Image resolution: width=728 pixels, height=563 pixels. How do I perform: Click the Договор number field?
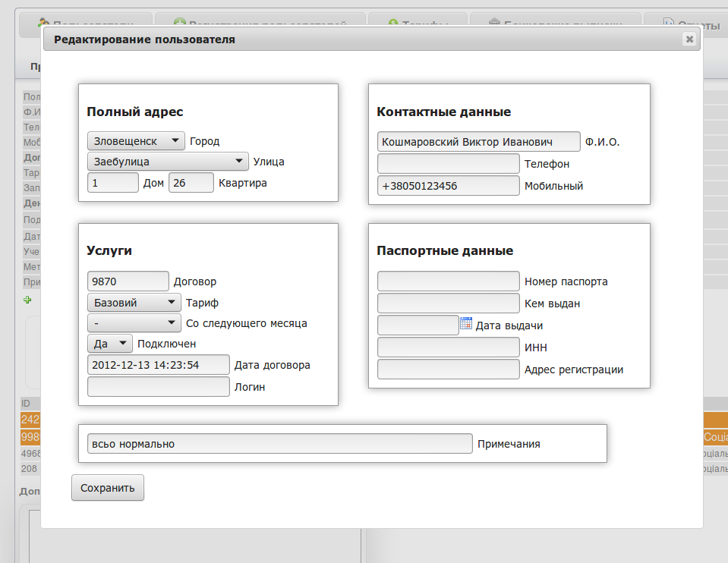click(x=128, y=281)
